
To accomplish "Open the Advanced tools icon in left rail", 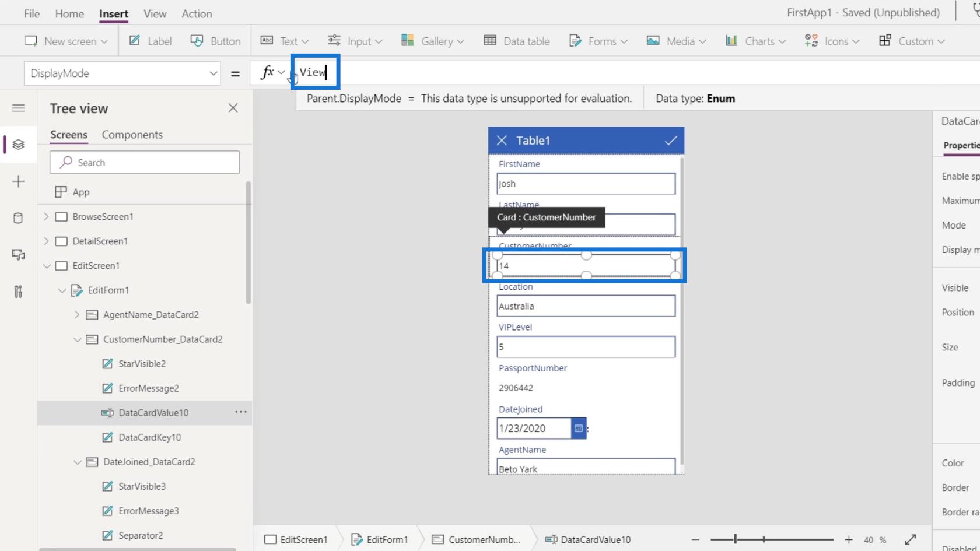I will point(18,292).
